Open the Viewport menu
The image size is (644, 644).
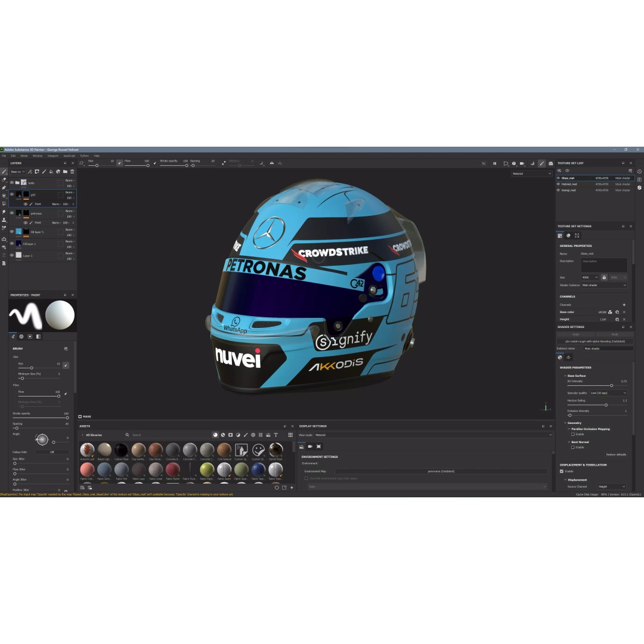pyautogui.click(x=53, y=156)
